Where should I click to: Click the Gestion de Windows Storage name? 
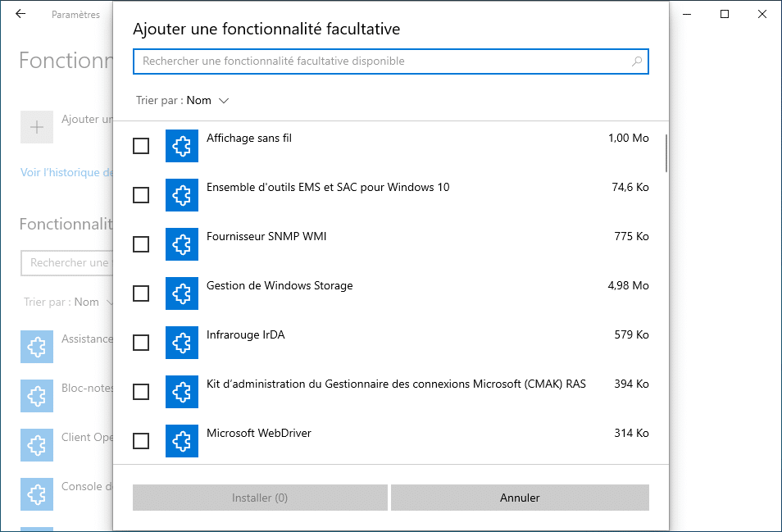280,286
